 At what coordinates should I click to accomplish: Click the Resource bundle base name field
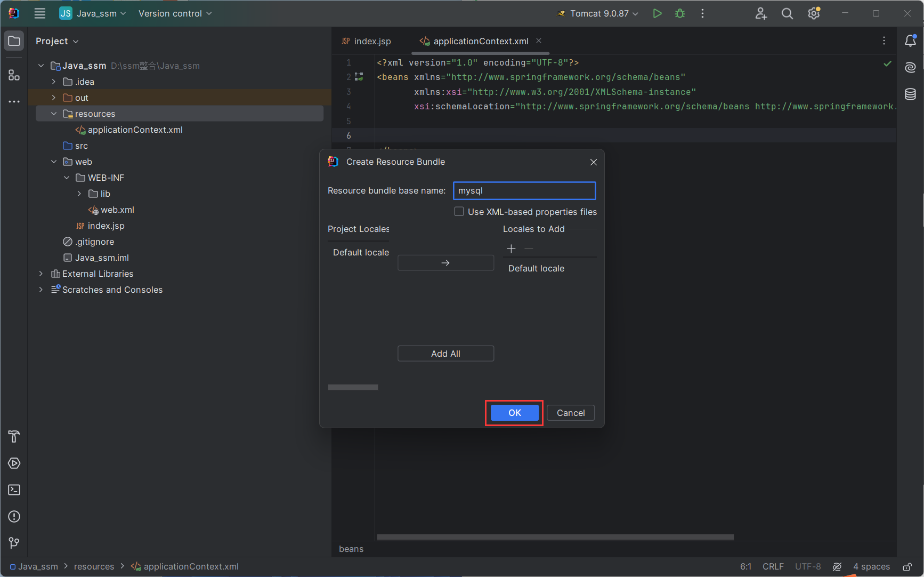pos(524,191)
